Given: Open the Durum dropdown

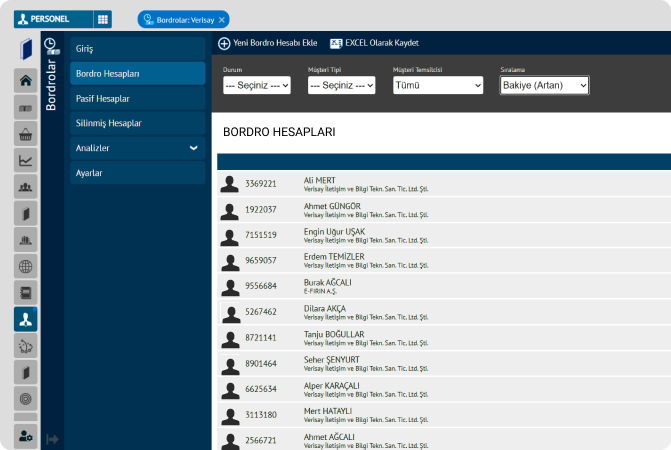Looking at the screenshot, I should (257, 86).
